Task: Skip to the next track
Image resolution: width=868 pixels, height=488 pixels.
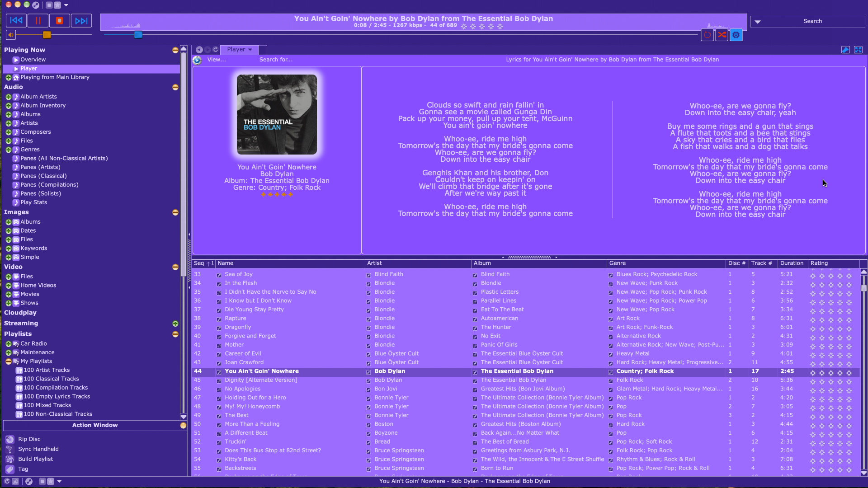Action: click(x=81, y=20)
